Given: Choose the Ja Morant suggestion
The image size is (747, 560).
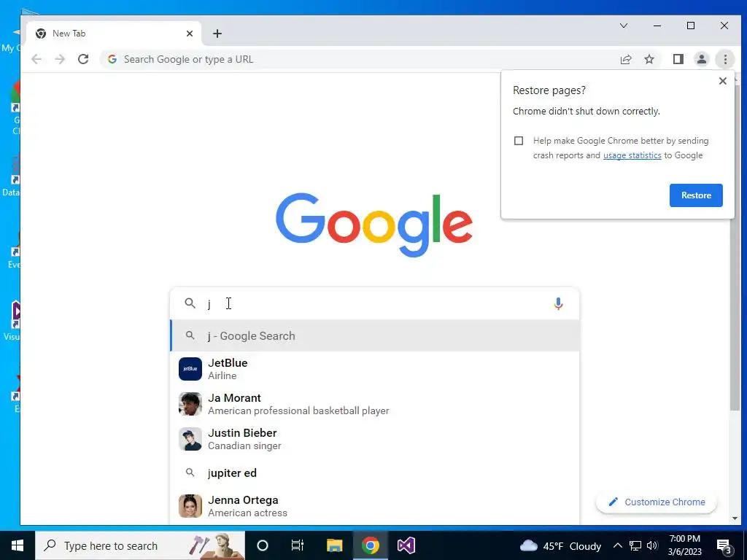Looking at the screenshot, I should (375, 404).
